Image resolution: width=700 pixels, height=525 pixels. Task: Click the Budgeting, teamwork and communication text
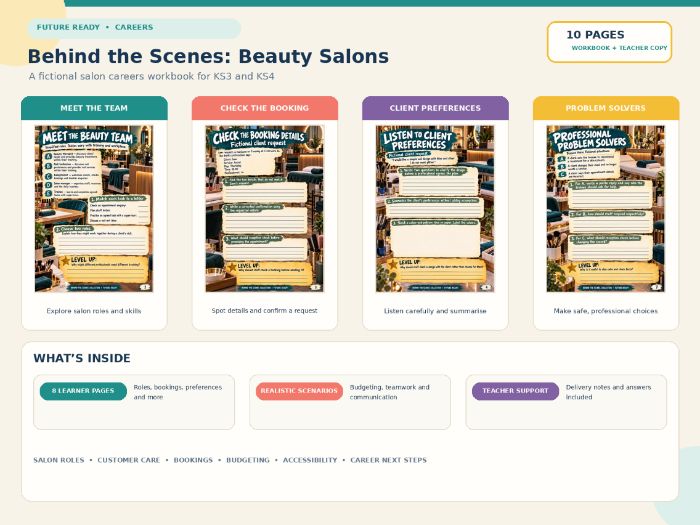390,392
